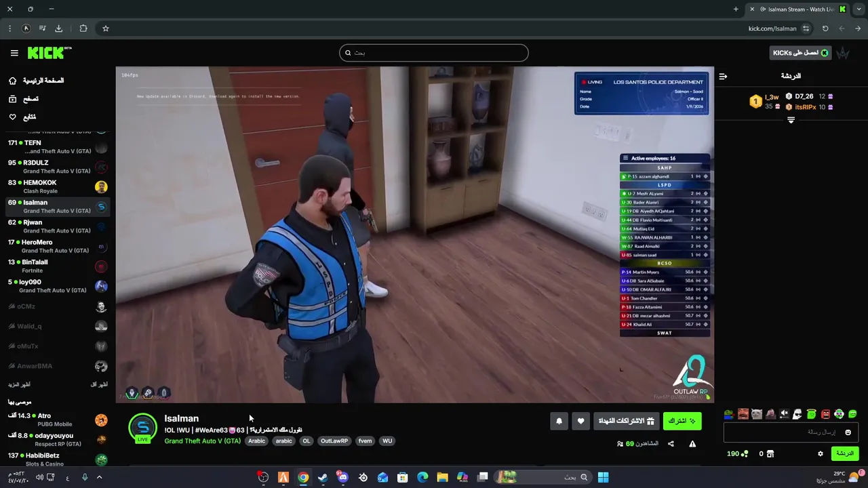Open offline channel oCMz

(x=57, y=306)
